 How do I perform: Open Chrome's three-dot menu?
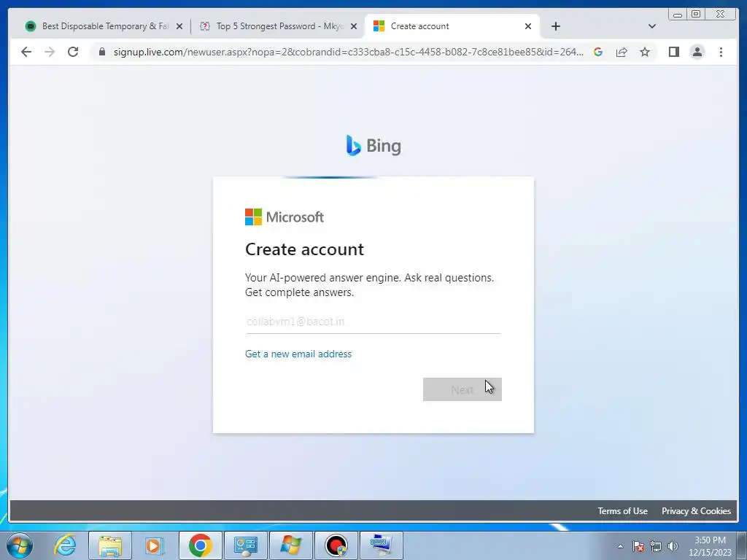721,52
